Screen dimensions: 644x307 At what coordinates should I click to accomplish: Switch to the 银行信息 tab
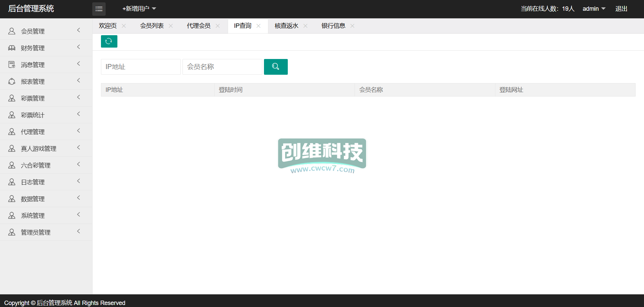click(333, 26)
